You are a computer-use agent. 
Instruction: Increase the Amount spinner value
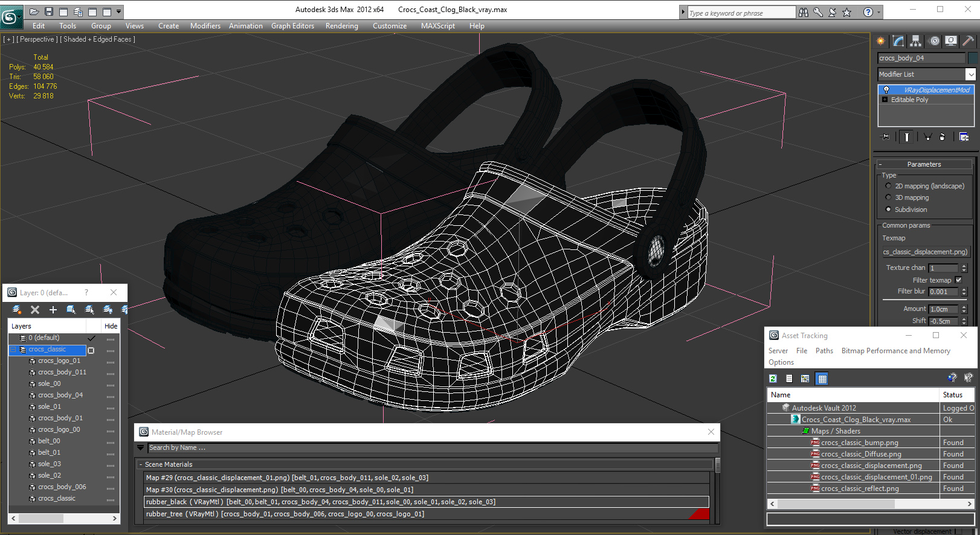tap(964, 307)
